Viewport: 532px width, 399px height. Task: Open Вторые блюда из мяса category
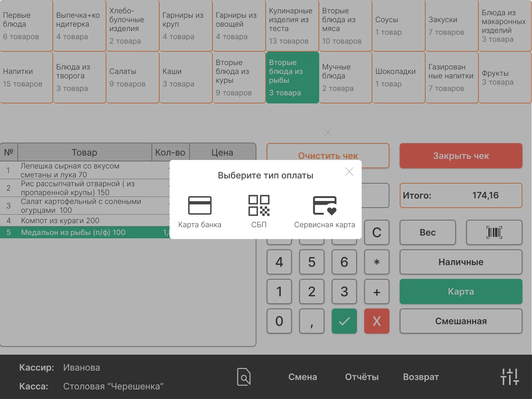pyautogui.click(x=346, y=25)
